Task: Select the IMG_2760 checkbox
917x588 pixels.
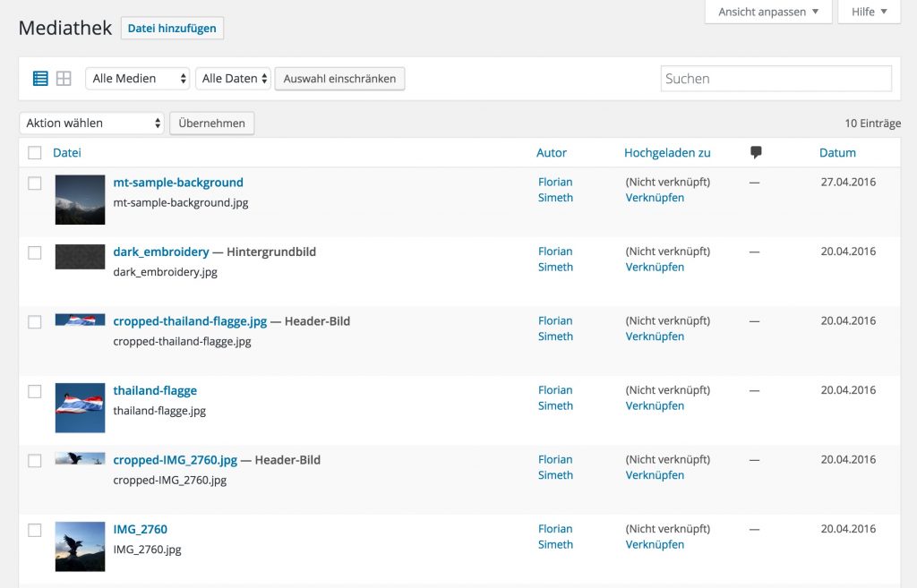Action: 34,530
